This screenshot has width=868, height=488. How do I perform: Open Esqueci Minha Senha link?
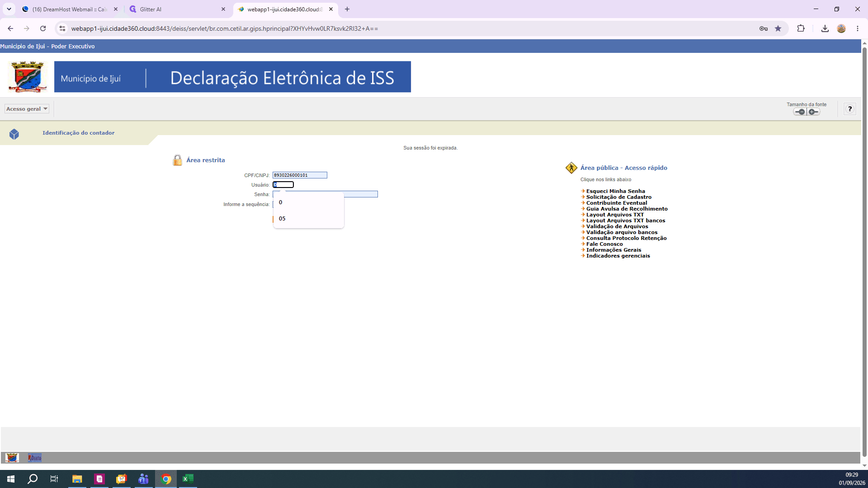click(615, 191)
